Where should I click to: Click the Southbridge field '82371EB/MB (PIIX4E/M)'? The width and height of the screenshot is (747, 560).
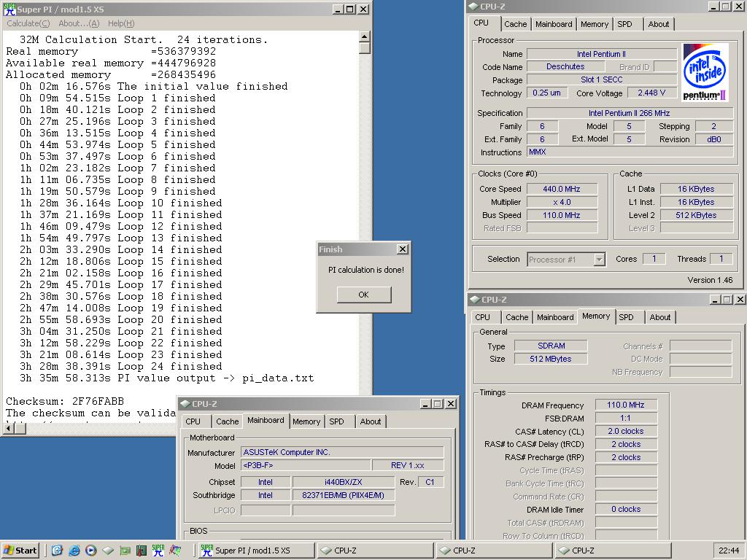[x=343, y=496]
